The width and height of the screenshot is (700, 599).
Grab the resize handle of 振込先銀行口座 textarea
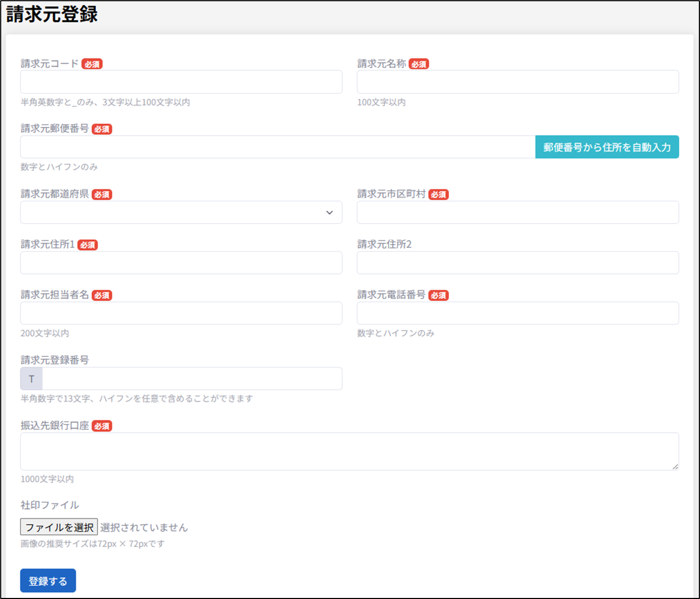click(x=675, y=466)
